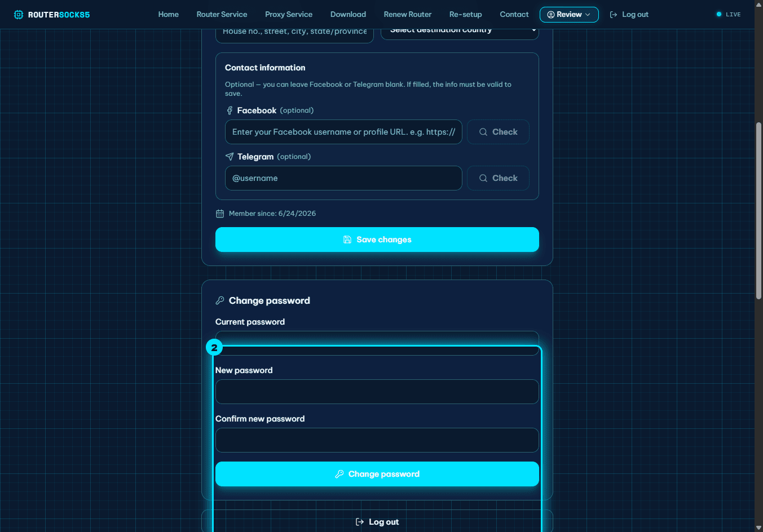This screenshot has width=763, height=532.
Task: Click the user avatar icon in Review
Action: click(x=551, y=15)
